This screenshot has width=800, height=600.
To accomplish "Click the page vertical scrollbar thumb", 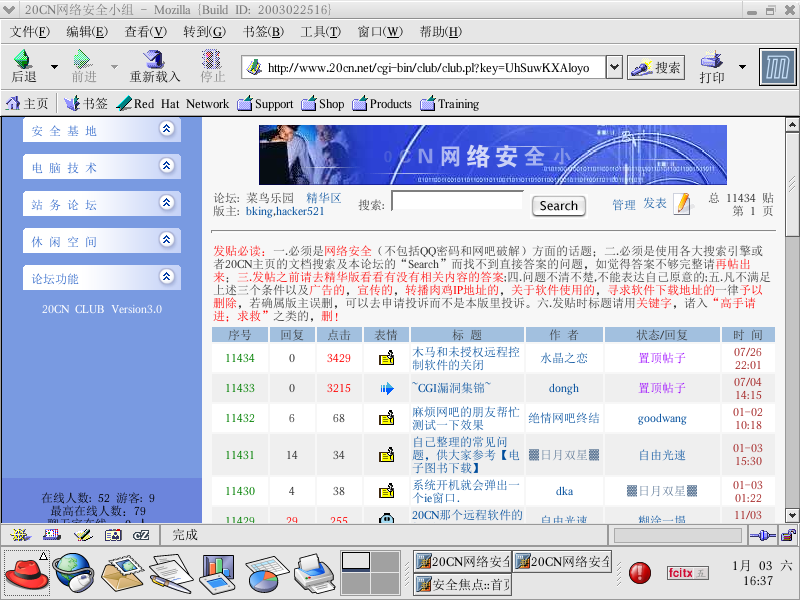I will click(x=791, y=183).
